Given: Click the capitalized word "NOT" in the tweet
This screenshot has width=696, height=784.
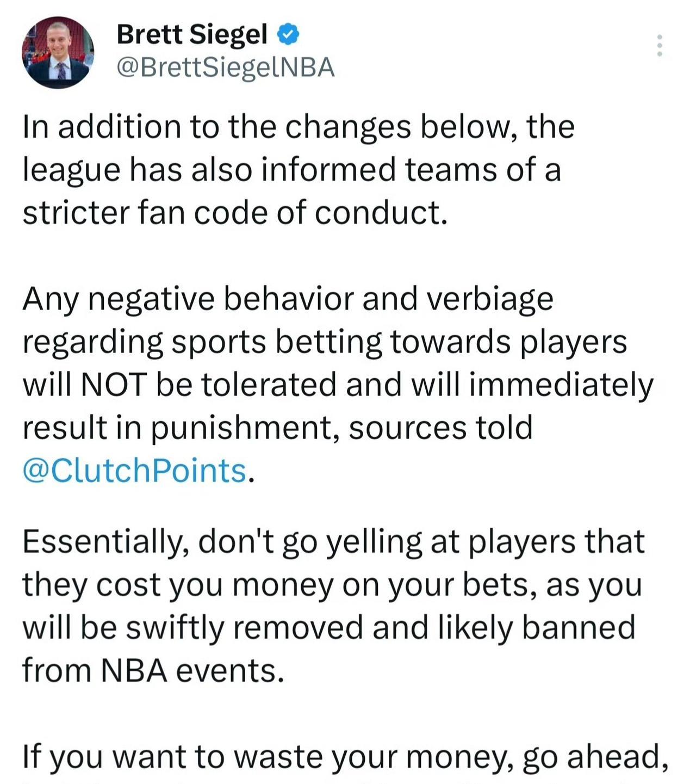Looking at the screenshot, I should pos(113,385).
